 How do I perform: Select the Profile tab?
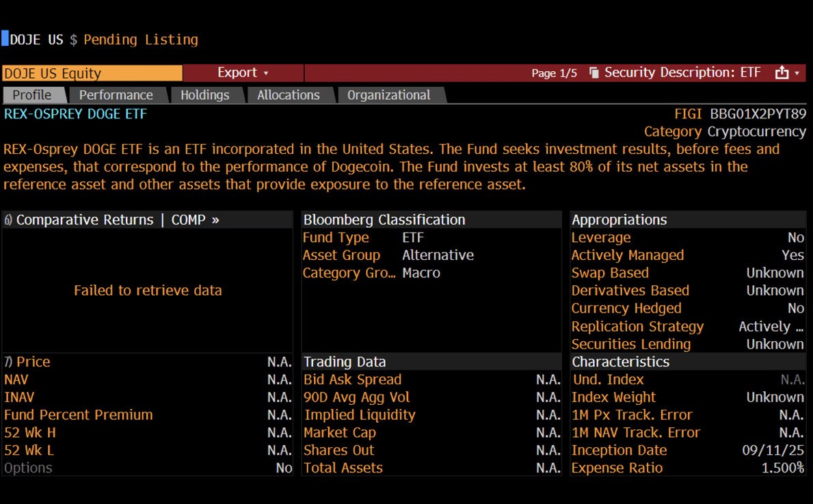click(32, 95)
